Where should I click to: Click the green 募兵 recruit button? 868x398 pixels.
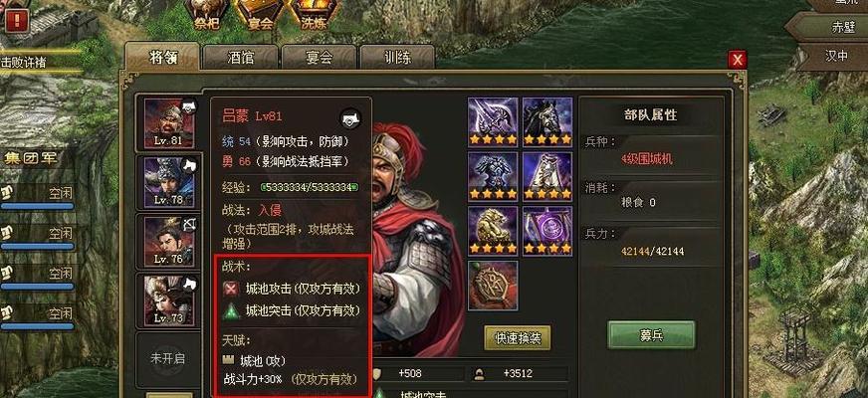(652, 335)
